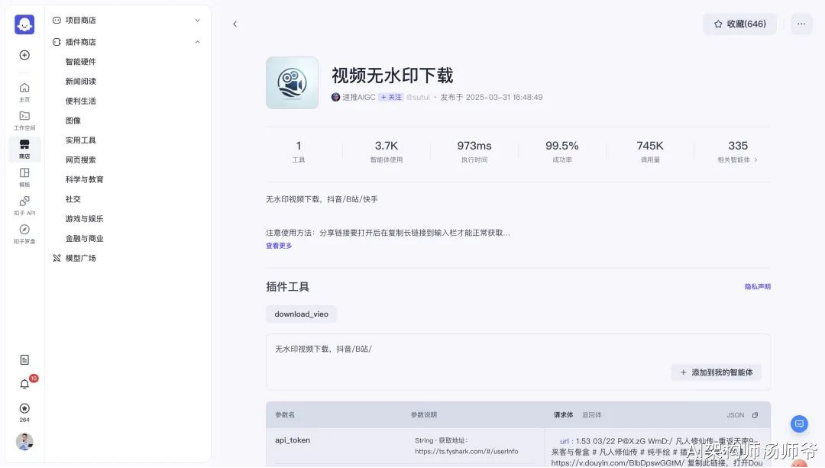Open the 模板 templates icon

click(x=24, y=177)
